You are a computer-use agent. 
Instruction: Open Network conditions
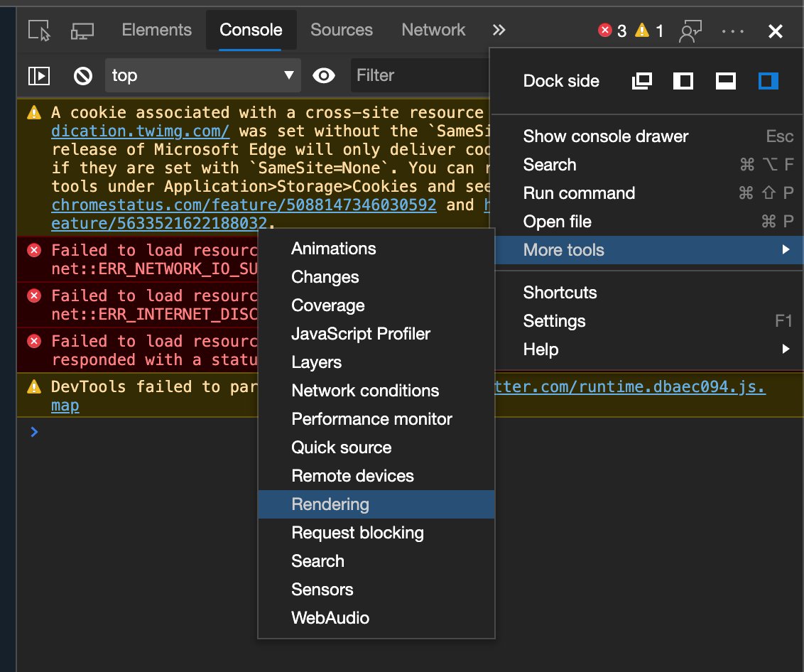(x=376, y=391)
